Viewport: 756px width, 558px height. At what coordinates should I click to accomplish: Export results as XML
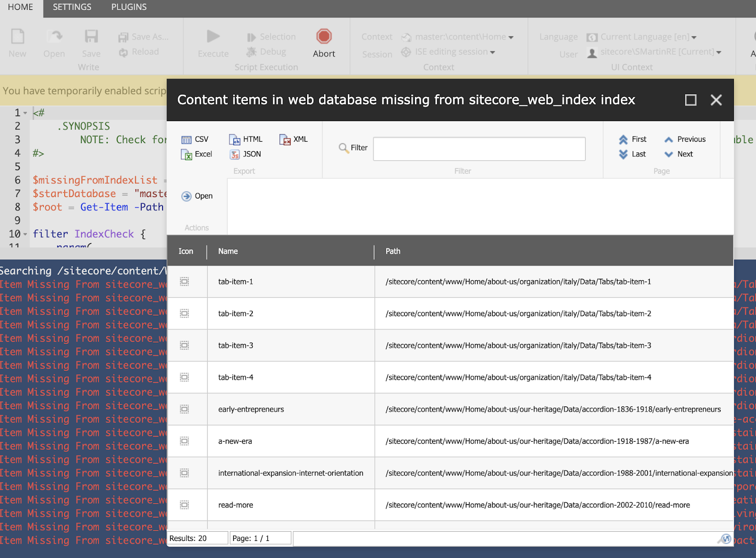[x=293, y=139]
